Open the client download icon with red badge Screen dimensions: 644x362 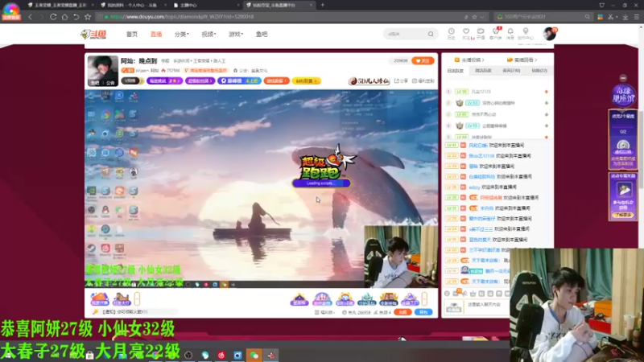pos(496,34)
